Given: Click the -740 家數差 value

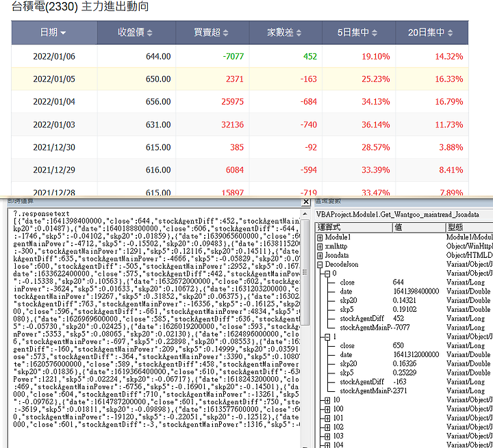Looking at the screenshot, I should pos(308,124).
